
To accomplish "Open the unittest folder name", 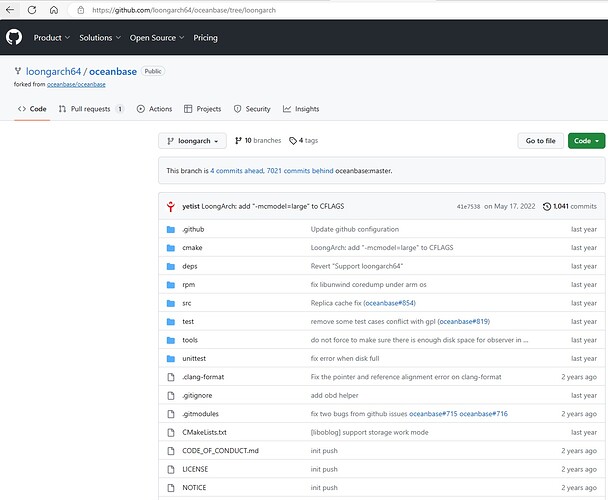I will click(194, 358).
